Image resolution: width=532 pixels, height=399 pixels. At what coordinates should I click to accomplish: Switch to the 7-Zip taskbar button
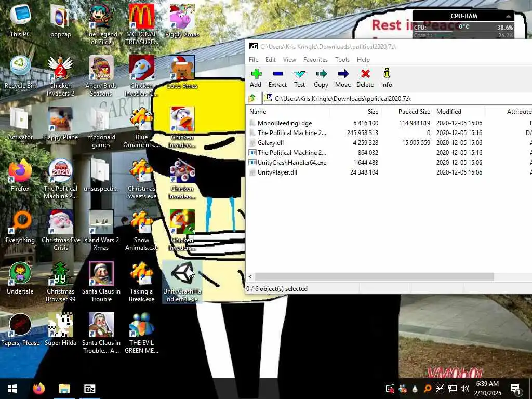pyautogui.click(x=89, y=389)
